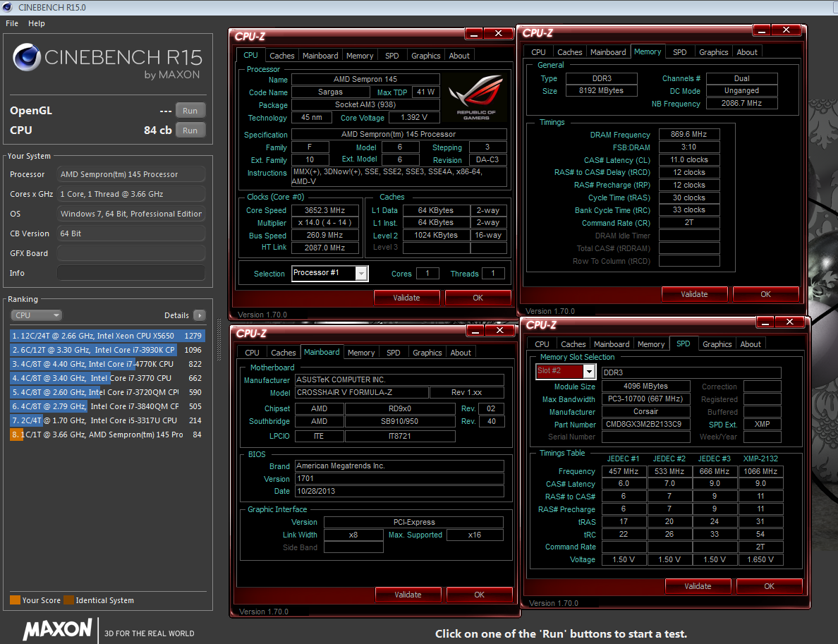Select About tab in bottom-left CPU-Z

pyautogui.click(x=461, y=353)
